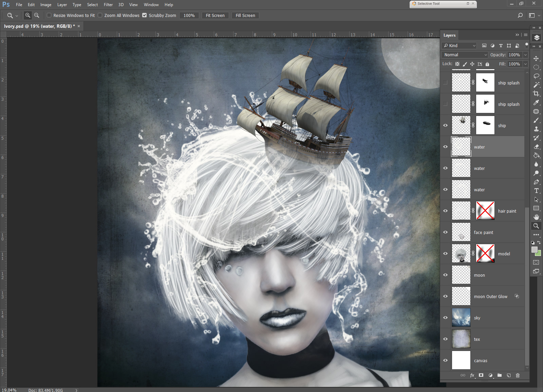Add a layer mask from Layers panel footer
The image size is (543, 392).
(x=481, y=375)
